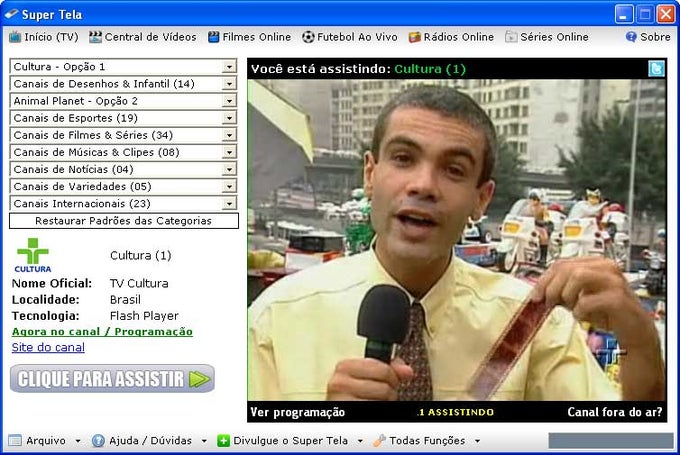The height and width of the screenshot is (455, 680).
Task: Click the radio icon of Rádios Online
Action: 415,37
